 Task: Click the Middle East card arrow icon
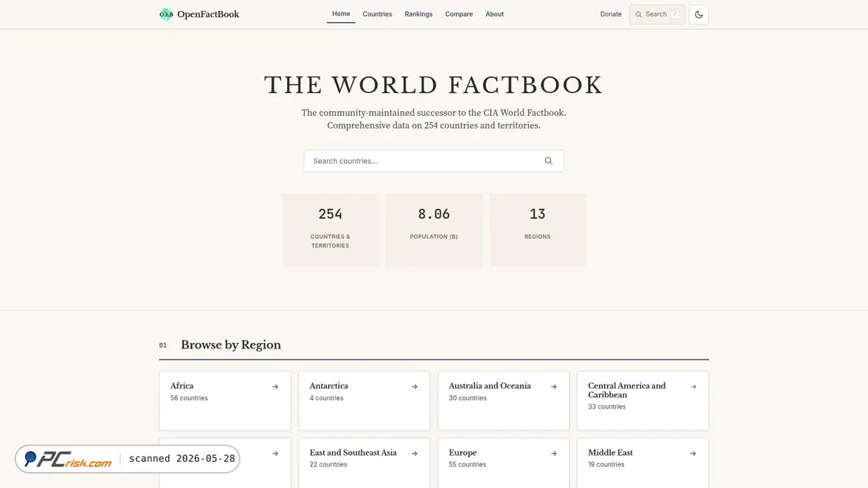pos(693,453)
